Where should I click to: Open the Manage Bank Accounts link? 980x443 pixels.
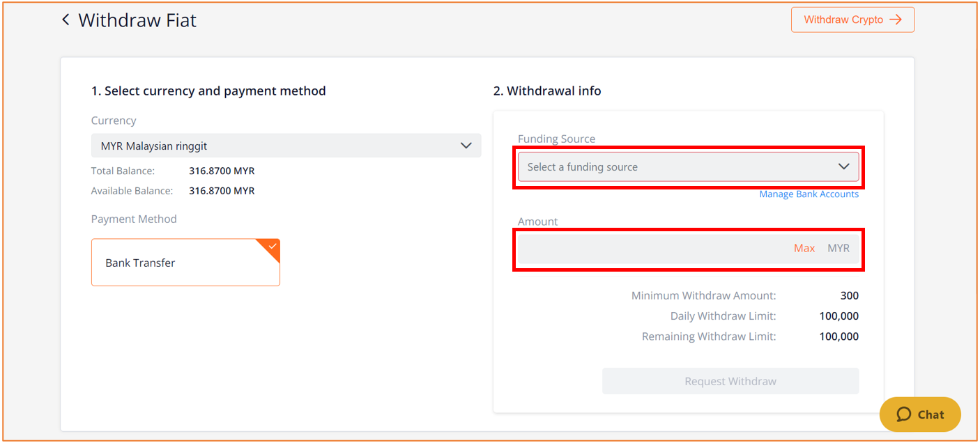(809, 194)
